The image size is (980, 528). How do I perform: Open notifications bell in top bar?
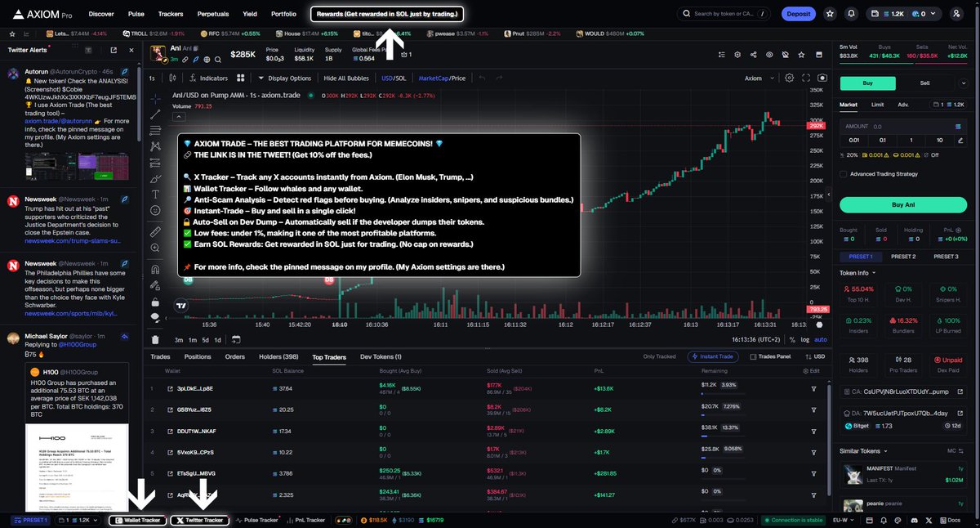pyautogui.click(x=852, y=14)
